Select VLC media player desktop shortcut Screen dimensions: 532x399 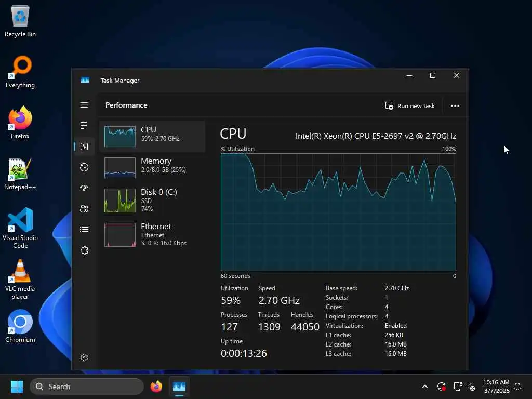click(x=20, y=280)
